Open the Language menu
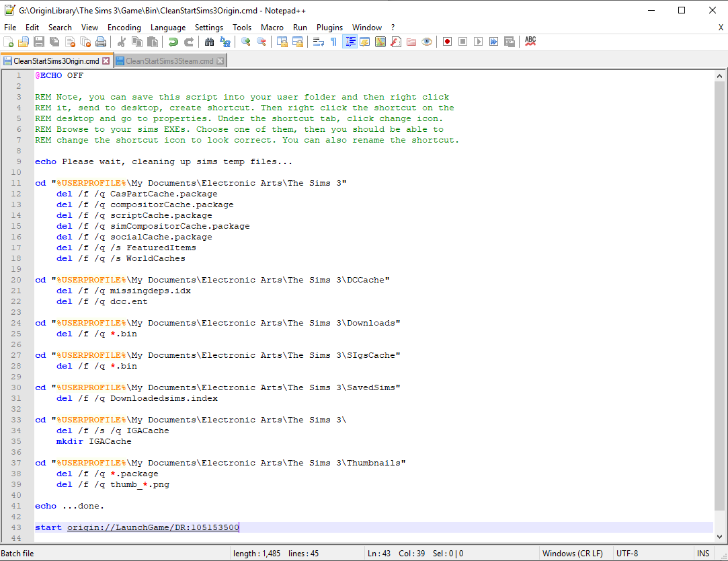 (167, 28)
